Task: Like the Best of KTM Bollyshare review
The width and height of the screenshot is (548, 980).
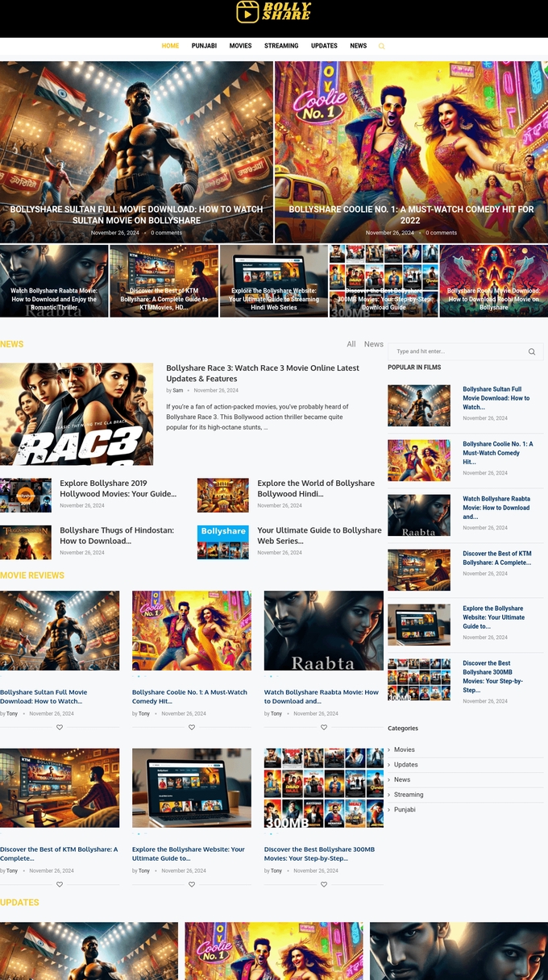Action: click(60, 884)
